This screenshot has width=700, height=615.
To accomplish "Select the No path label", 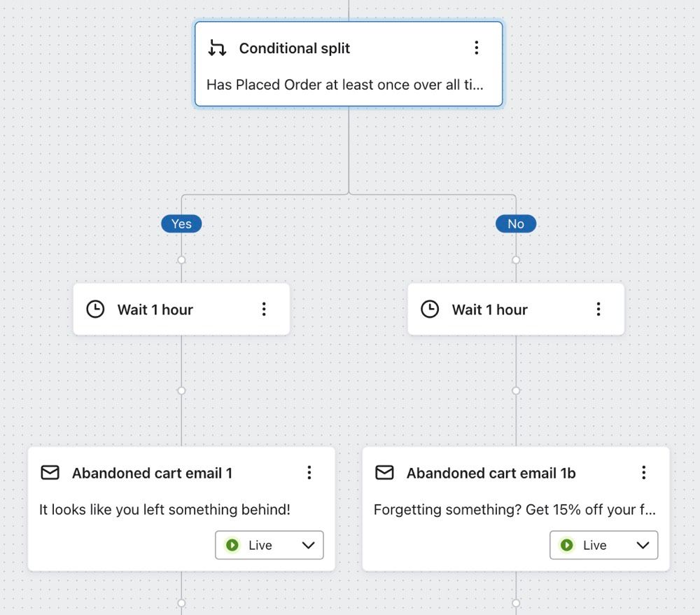I will (x=516, y=223).
